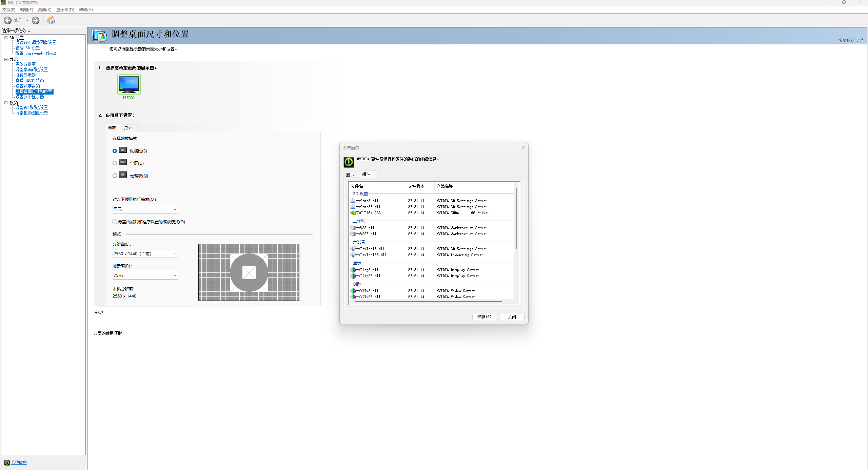Click the home icon in toolbar
The height and width of the screenshot is (470, 868).
coord(51,20)
